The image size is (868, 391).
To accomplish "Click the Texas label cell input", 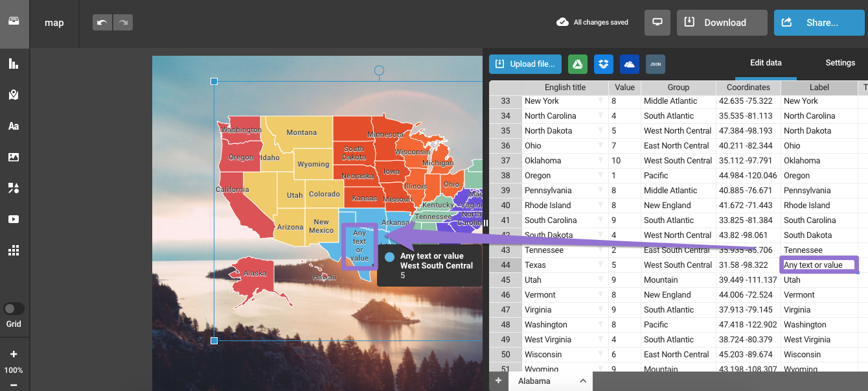I will (x=818, y=265).
